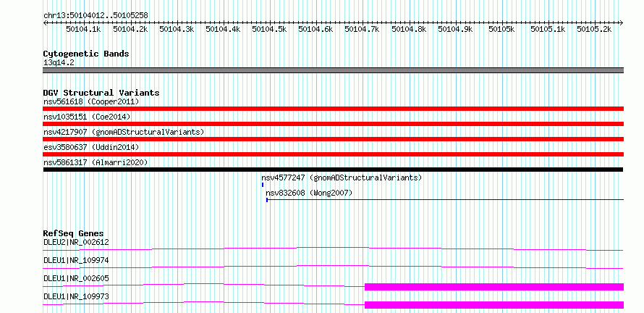Open variant esv3580637 (Uddin2014) label

tap(91, 147)
